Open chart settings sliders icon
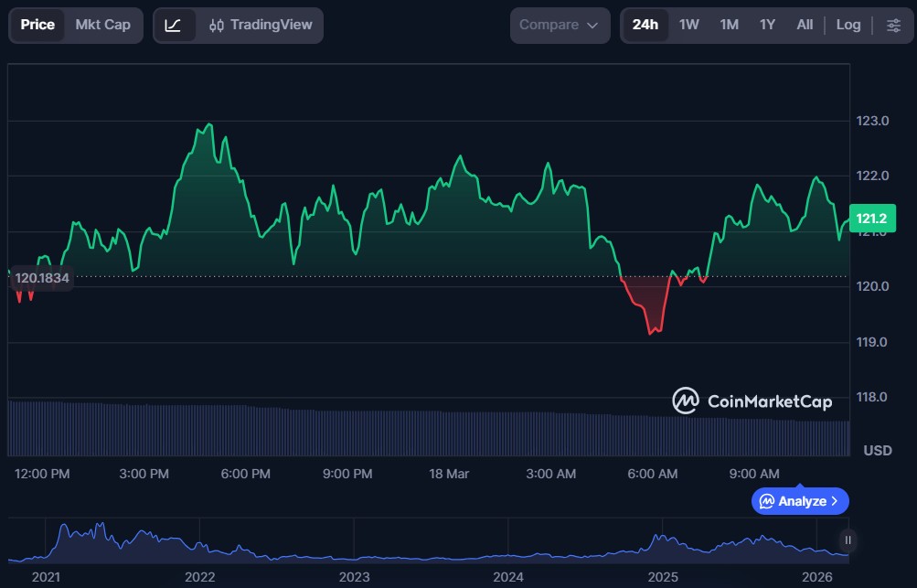The height and width of the screenshot is (588, 917). pos(893,26)
